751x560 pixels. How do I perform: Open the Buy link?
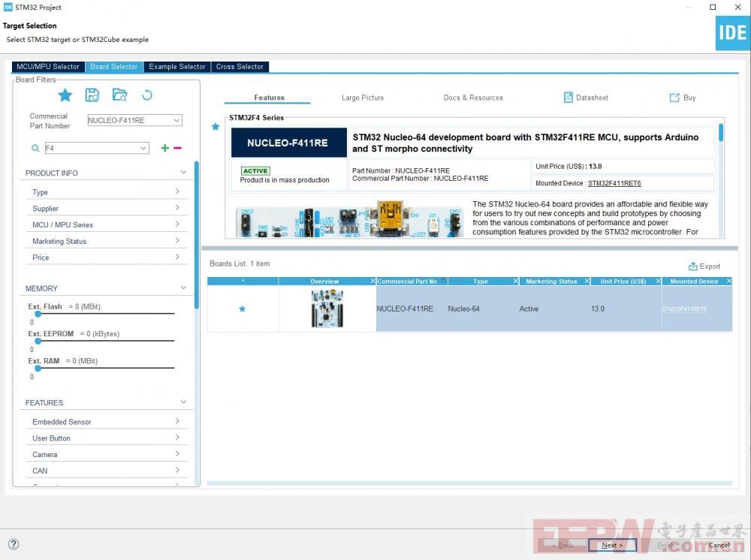pos(683,98)
